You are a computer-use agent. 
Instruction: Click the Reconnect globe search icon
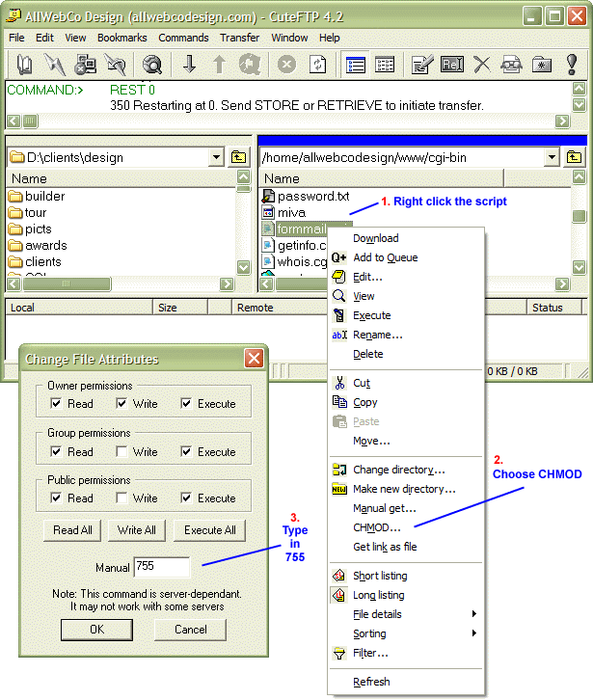151,65
